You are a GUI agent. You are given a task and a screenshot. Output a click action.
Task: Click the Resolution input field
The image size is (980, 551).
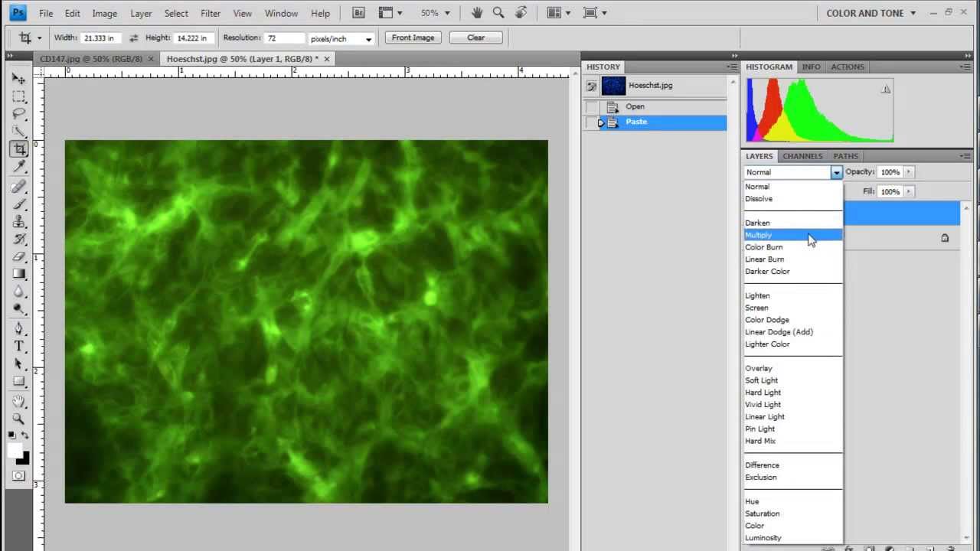coord(284,38)
